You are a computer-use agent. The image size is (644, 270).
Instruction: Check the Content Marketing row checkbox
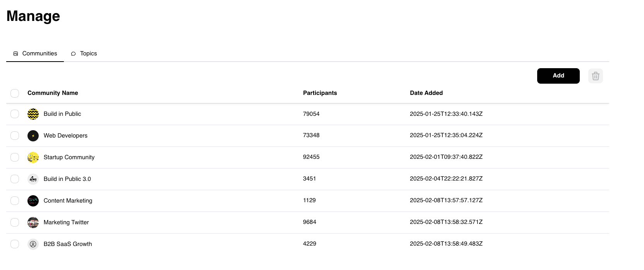coord(15,201)
